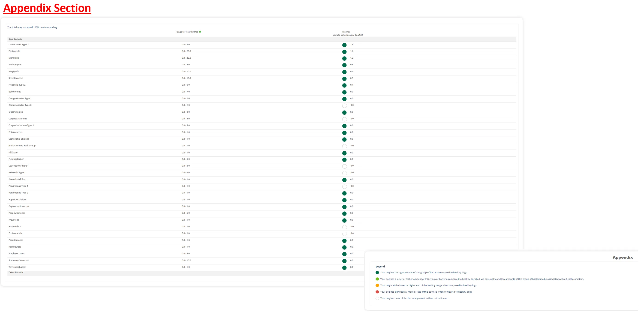This screenshot has width=644, height=315.
Task: Select the Bergeyella green indicator circle
Action: point(344,72)
